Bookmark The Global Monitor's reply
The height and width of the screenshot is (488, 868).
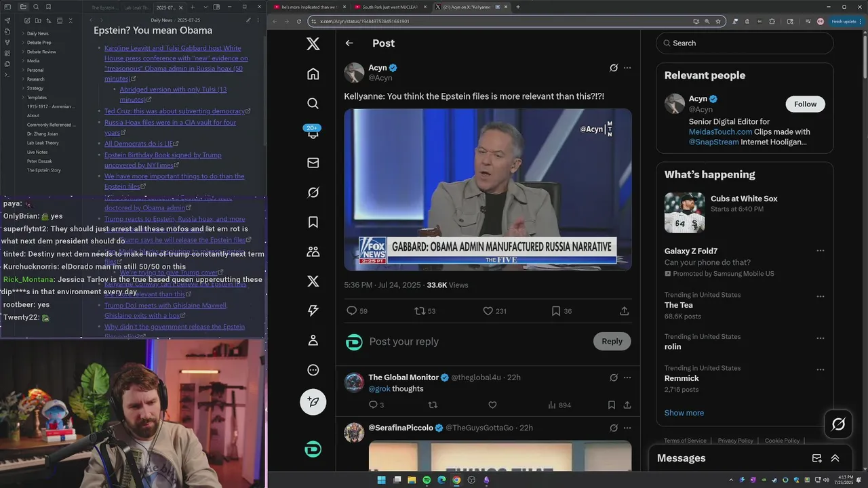(x=612, y=405)
